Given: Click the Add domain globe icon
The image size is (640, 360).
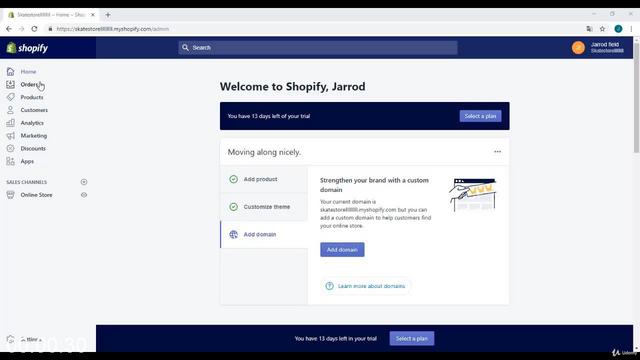Looking at the screenshot, I should [x=233, y=234].
